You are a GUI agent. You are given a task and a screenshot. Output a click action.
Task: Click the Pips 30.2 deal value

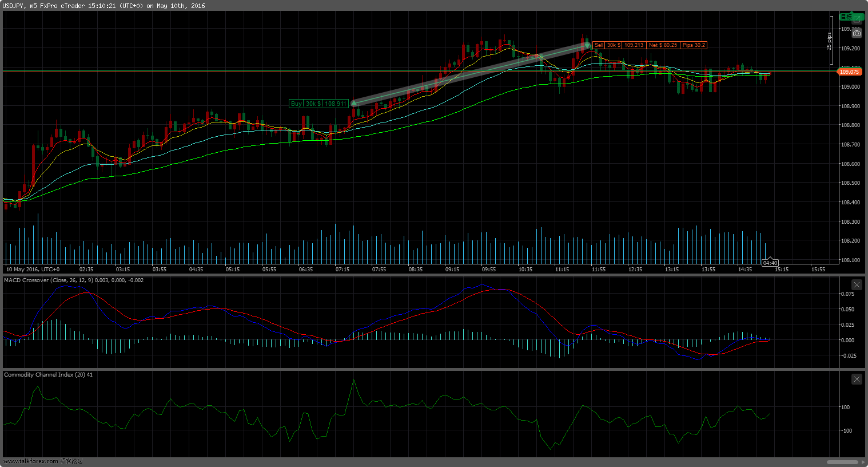coord(694,45)
